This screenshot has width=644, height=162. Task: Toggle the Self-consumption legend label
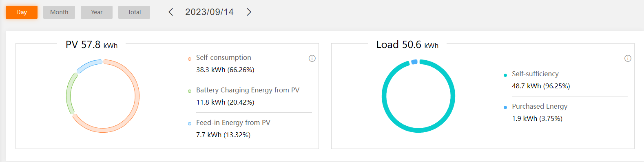click(x=224, y=57)
